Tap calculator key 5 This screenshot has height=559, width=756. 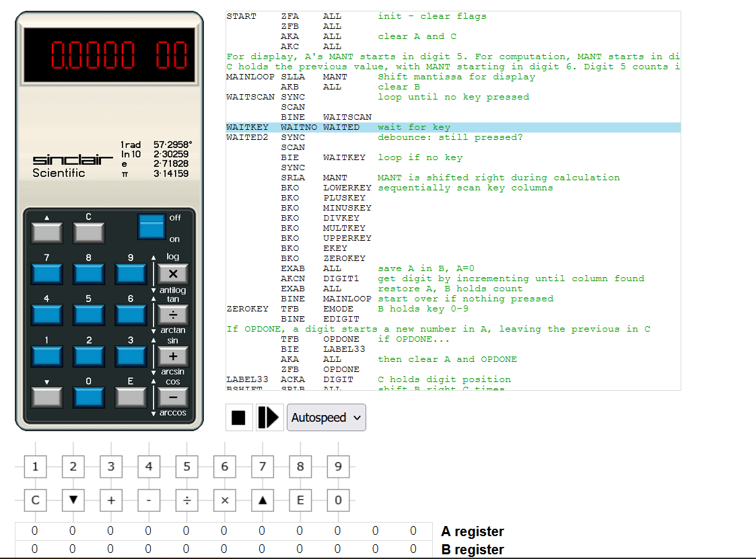89,315
